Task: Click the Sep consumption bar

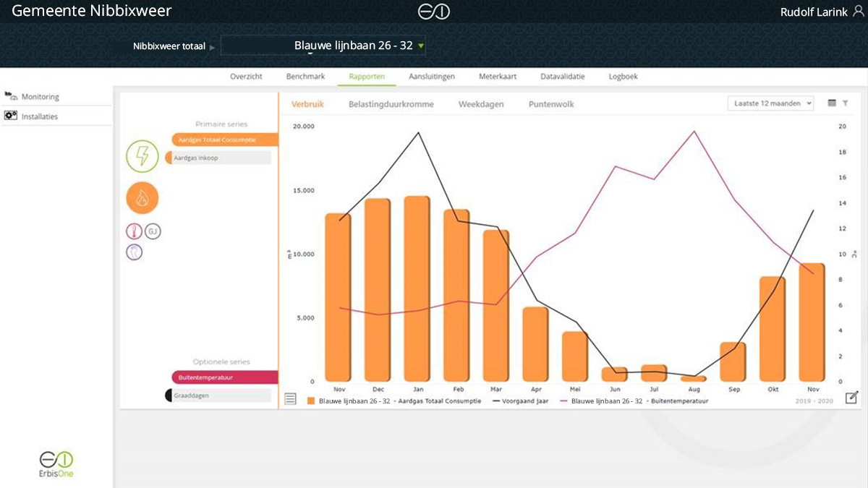Action: pos(733,362)
